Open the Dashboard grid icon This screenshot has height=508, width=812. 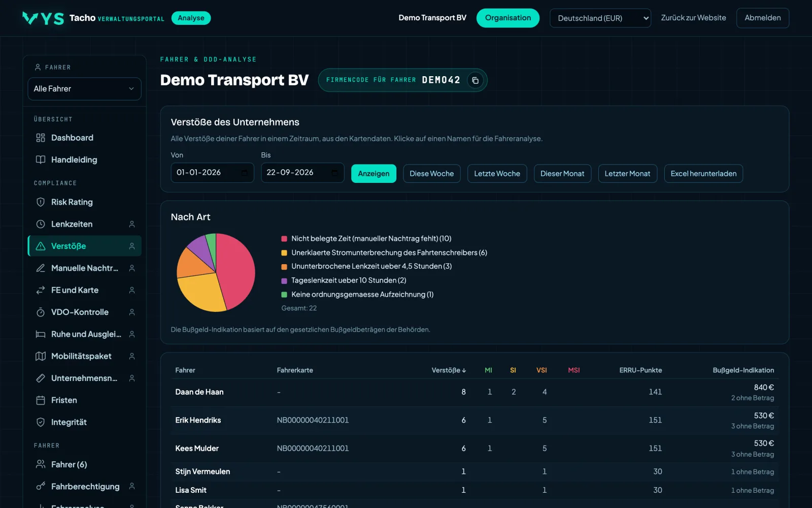(41, 138)
